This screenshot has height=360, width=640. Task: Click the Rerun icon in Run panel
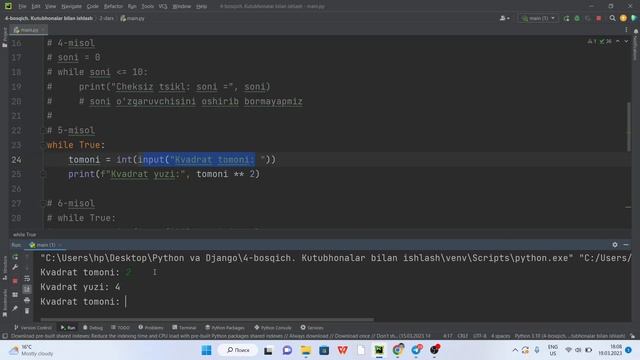(x=15, y=257)
